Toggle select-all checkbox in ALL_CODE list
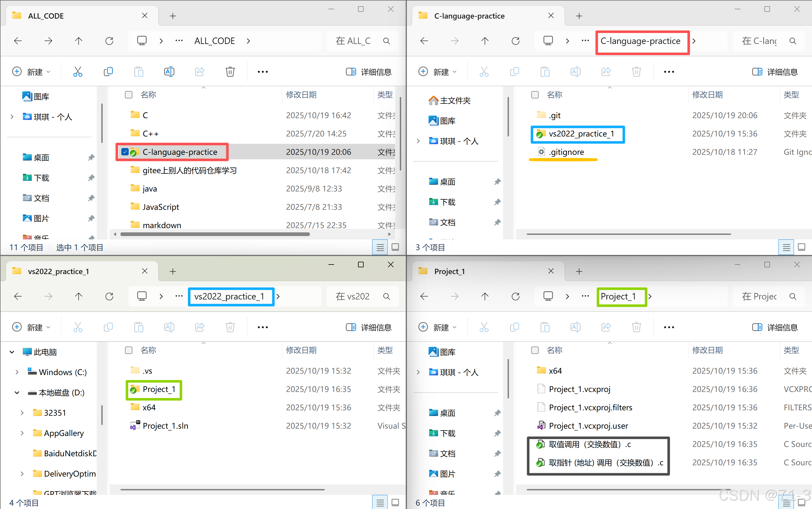Viewport: 812px width, 509px height. click(x=129, y=95)
